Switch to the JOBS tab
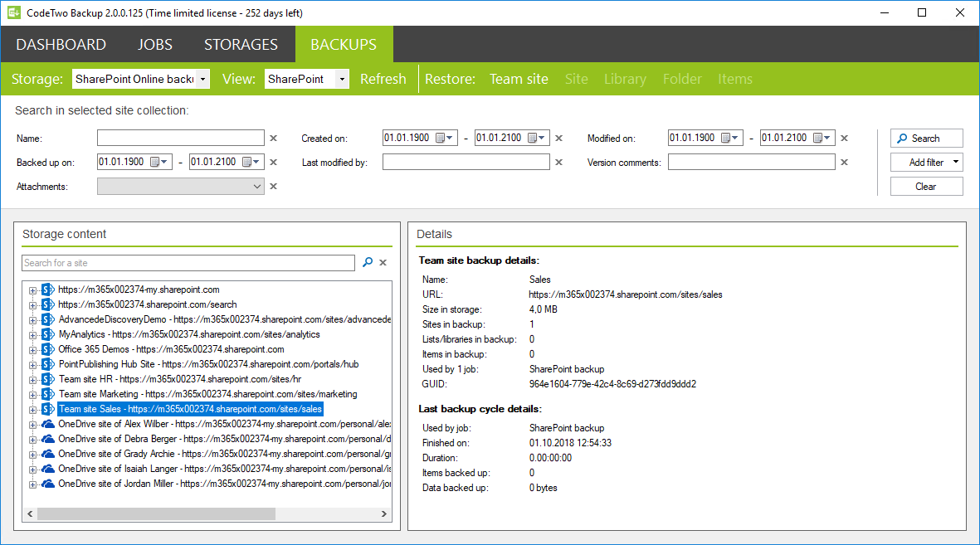Viewport: 980px width, 545px height. tap(155, 44)
